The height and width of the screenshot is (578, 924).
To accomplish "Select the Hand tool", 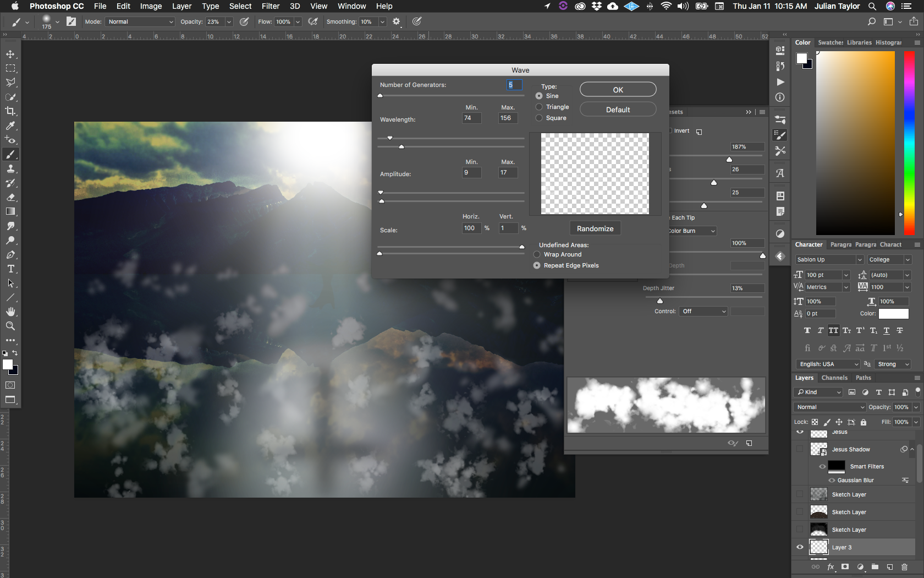I will click(10, 312).
